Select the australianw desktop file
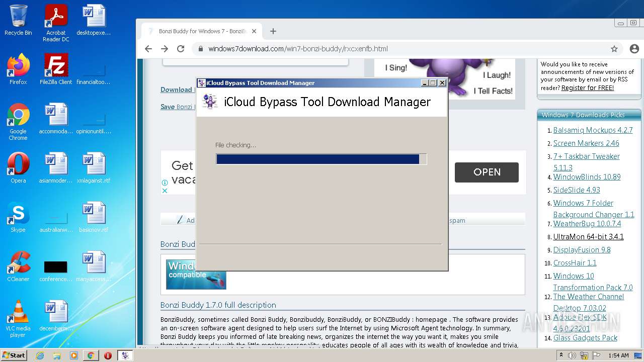644x362 pixels. point(56,223)
